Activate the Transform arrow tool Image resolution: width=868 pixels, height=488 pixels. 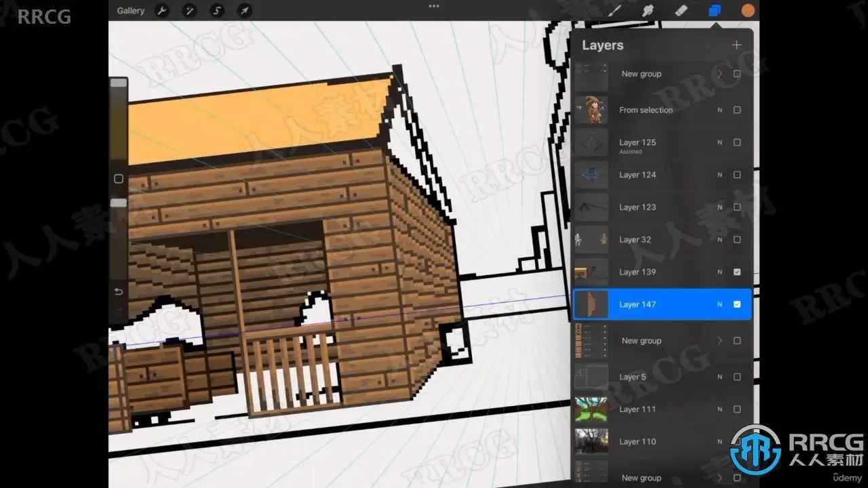(244, 10)
